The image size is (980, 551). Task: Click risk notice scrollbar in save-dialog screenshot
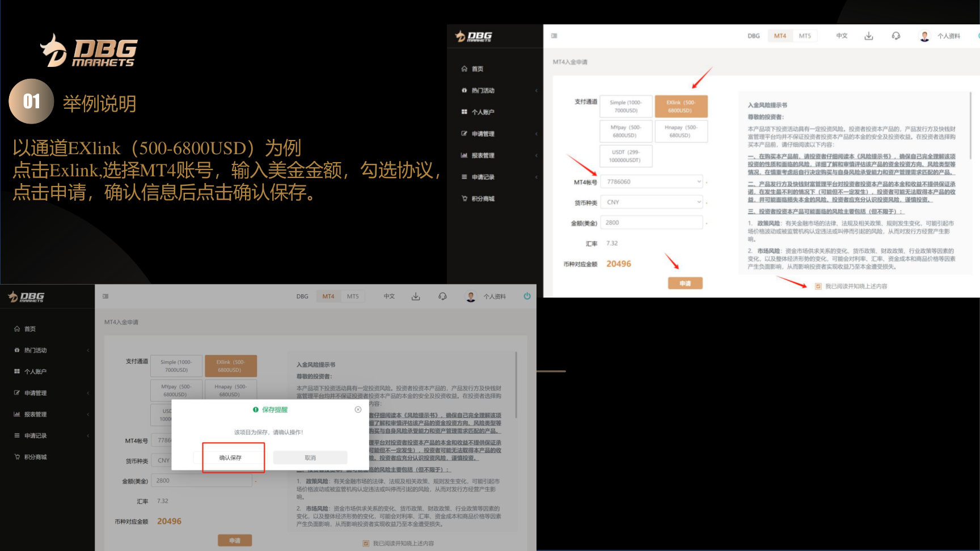[x=516, y=385]
